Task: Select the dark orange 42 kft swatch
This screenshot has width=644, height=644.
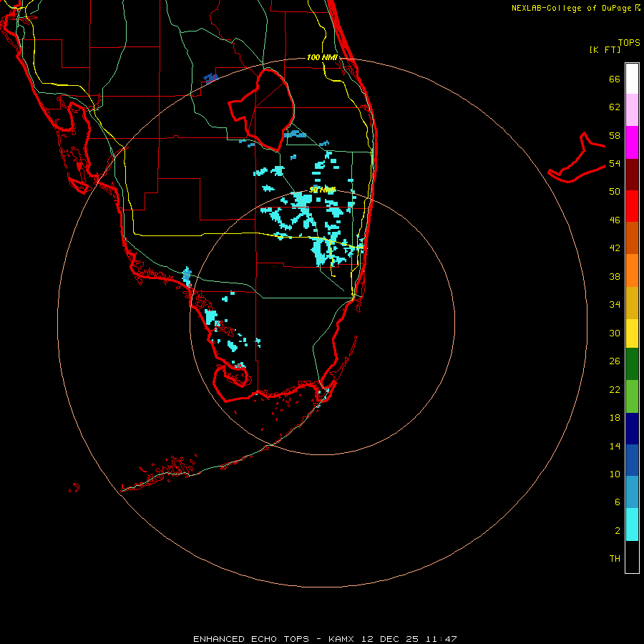Action: coord(632,238)
